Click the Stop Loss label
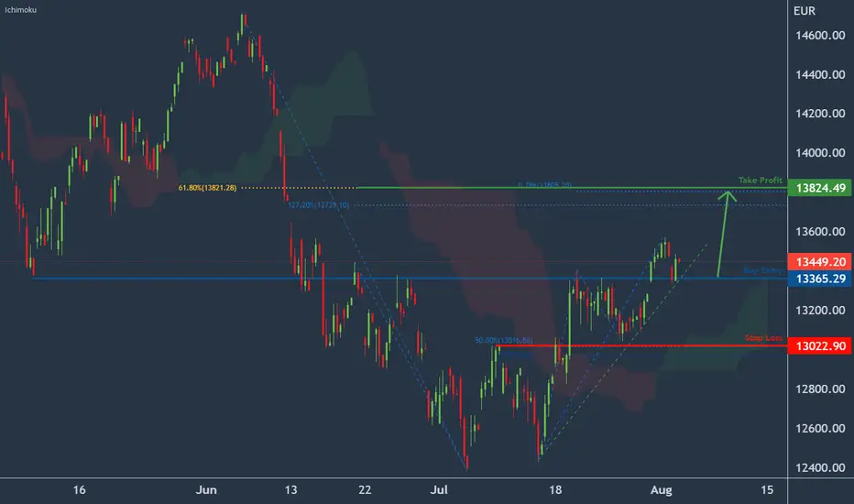This screenshot has height=504, width=854. point(763,338)
